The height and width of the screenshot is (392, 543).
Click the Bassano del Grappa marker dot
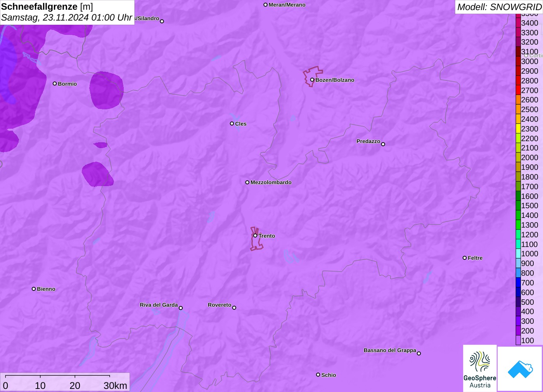click(419, 353)
